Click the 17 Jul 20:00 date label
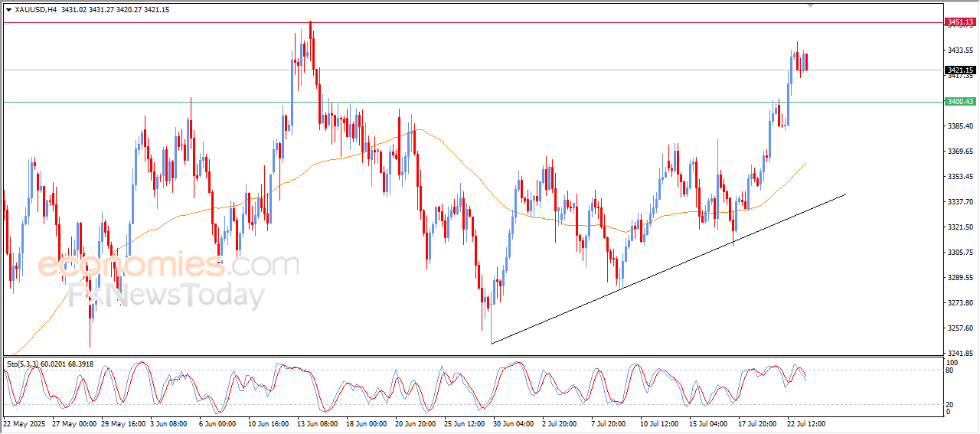980x434 pixels. pyautogui.click(x=757, y=423)
